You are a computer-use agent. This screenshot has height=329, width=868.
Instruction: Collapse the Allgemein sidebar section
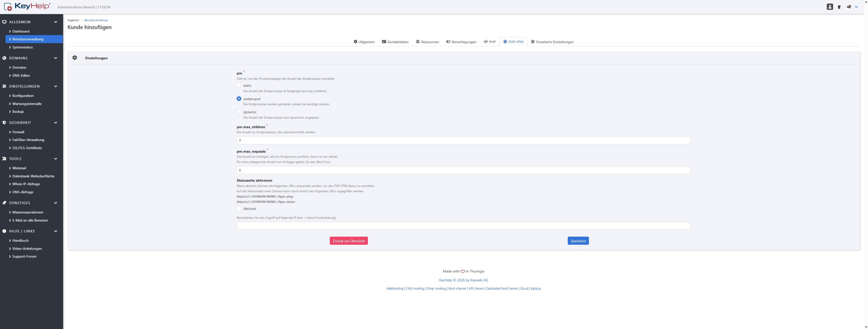click(56, 22)
